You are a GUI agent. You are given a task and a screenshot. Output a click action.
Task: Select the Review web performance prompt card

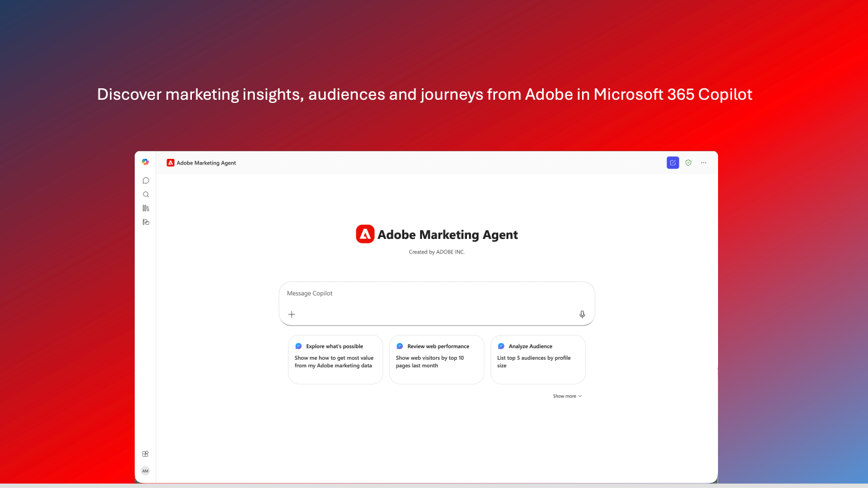point(437,360)
